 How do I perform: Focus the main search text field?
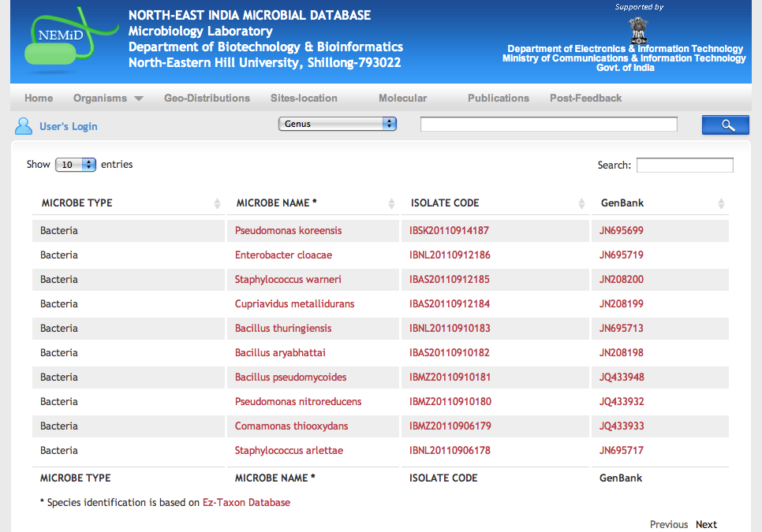549,125
